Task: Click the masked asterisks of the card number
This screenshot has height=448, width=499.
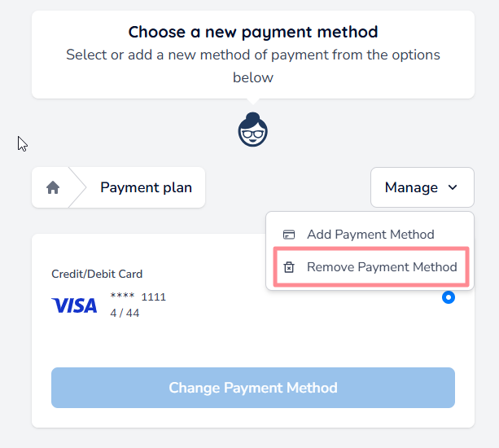Action: 122,296
